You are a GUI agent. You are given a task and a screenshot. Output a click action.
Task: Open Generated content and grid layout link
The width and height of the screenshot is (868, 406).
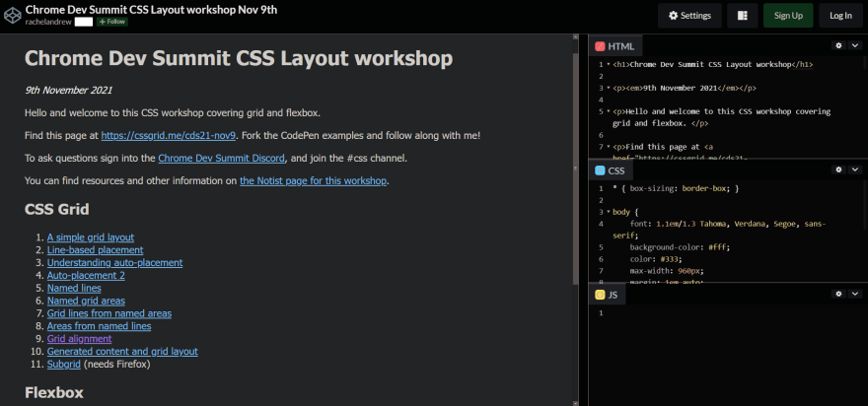[x=122, y=352]
